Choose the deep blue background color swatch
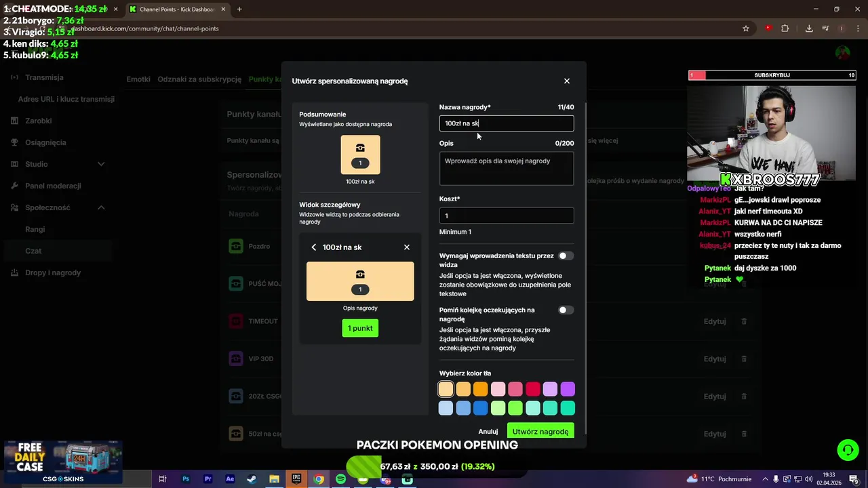 [480, 408]
